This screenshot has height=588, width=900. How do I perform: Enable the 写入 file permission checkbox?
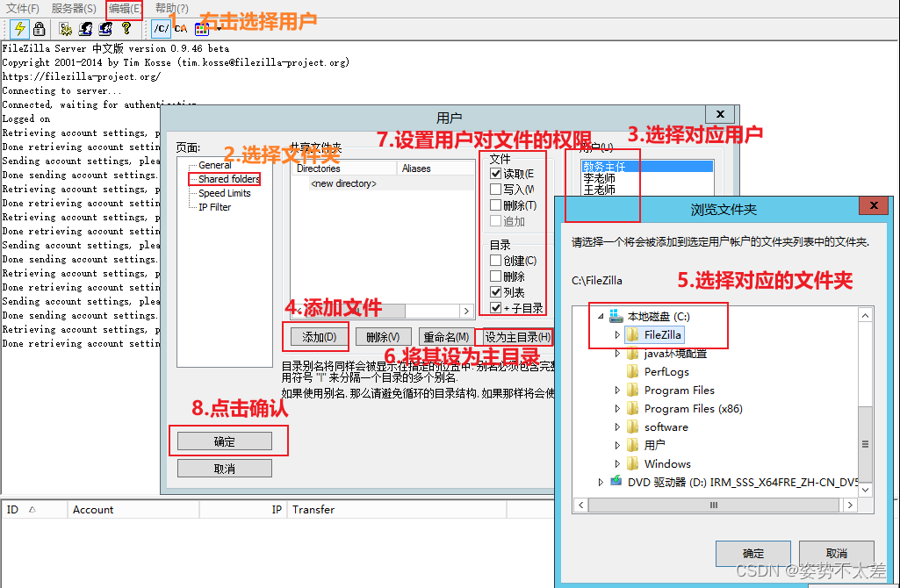(496, 190)
